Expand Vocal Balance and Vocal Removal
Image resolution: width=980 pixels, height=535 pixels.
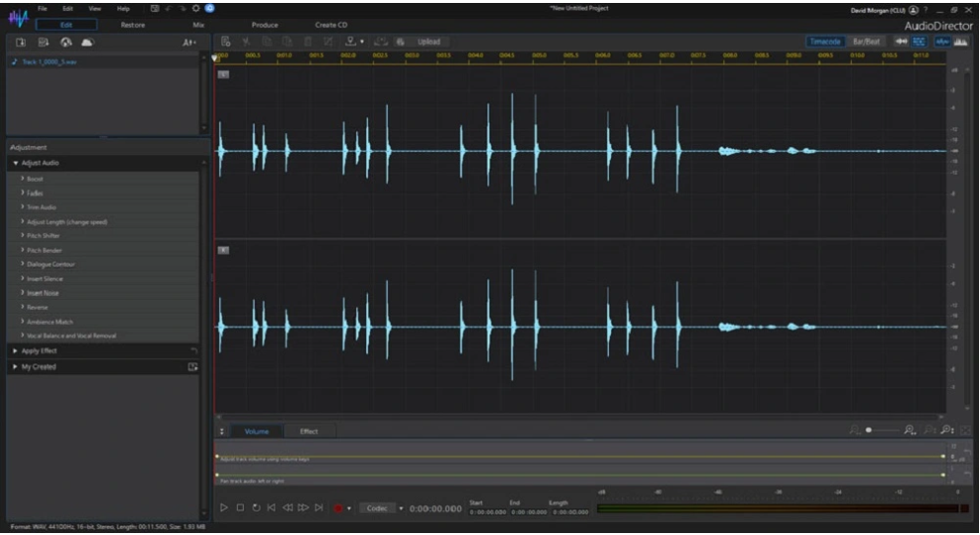[x=103, y=336]
